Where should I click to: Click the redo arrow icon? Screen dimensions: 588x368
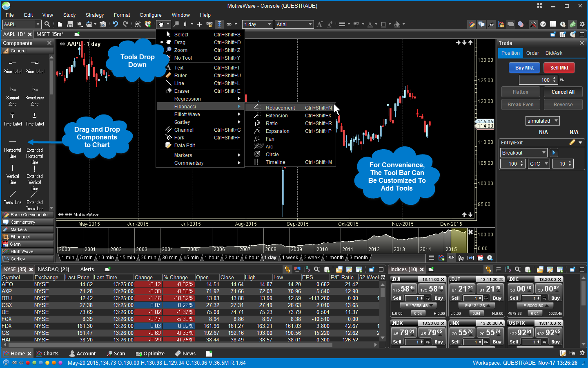pyautogui.click(x=125, y=24)
